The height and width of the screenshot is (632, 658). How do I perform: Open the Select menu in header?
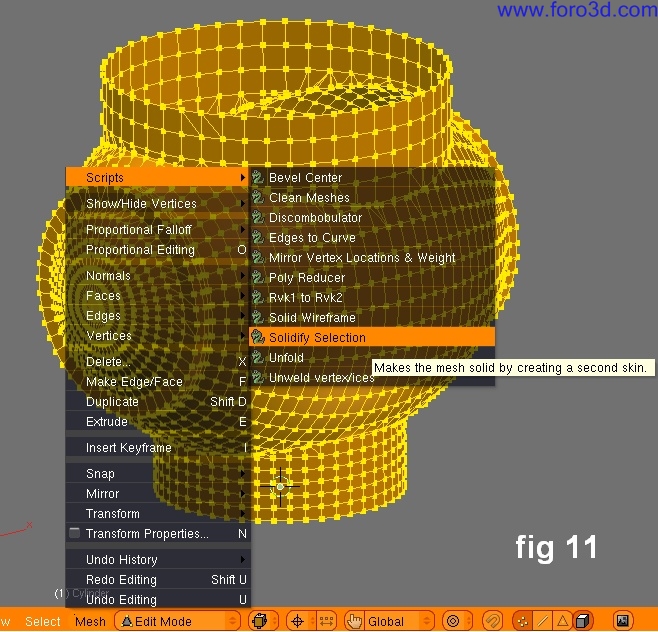click(43, 622)
